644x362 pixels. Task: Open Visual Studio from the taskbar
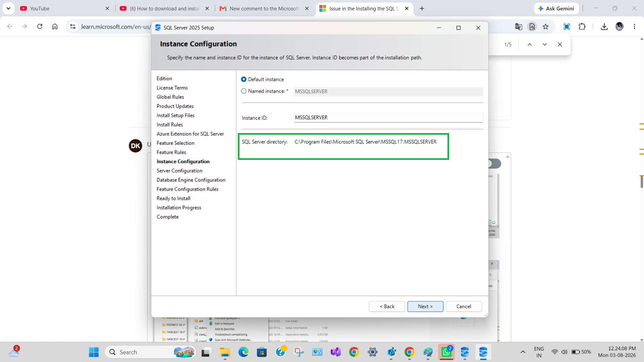(335, 352)
